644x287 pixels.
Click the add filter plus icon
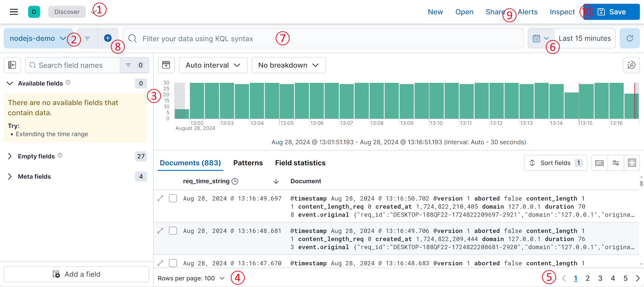(108, 38)
